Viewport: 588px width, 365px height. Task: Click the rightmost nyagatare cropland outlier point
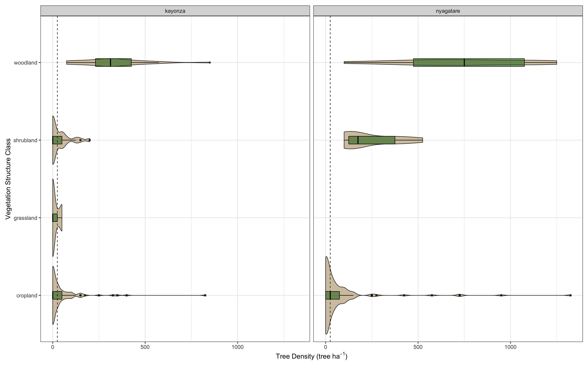point(570,295)
